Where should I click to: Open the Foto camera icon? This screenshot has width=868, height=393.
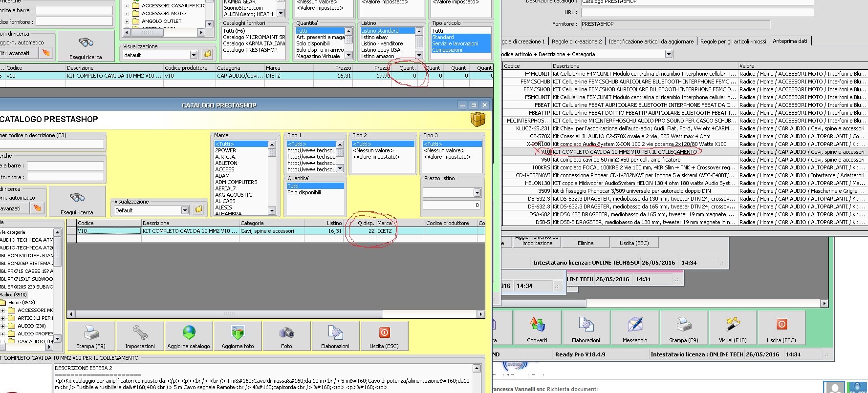[286, 333]
